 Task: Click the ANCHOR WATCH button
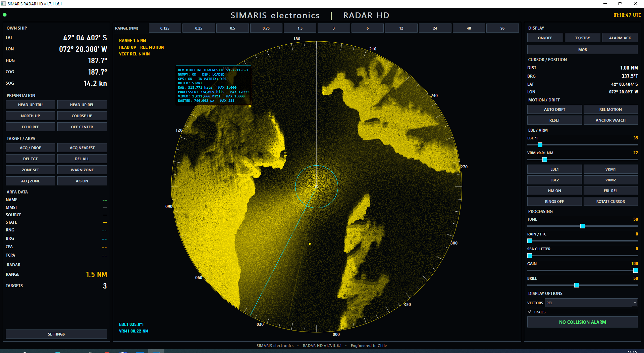610,120
